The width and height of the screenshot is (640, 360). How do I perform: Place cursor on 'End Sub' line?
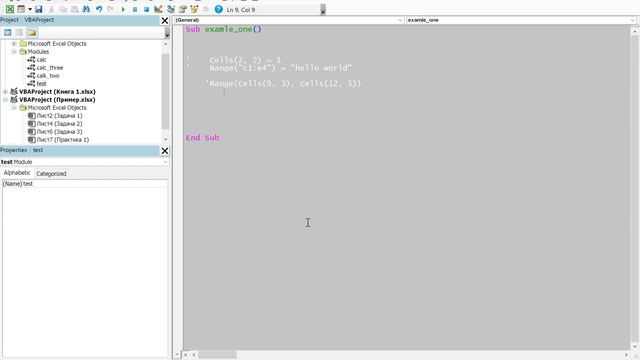(x=202, y=138)
